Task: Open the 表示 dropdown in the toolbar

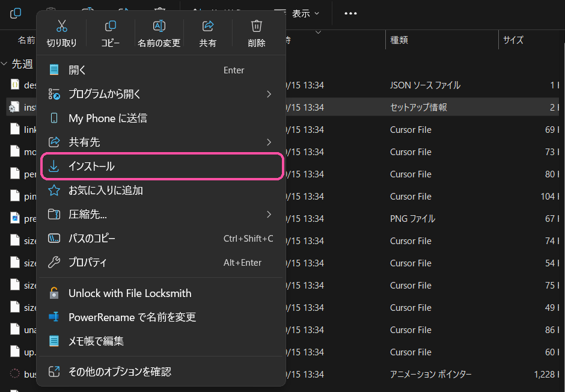Action: (305, 14)
